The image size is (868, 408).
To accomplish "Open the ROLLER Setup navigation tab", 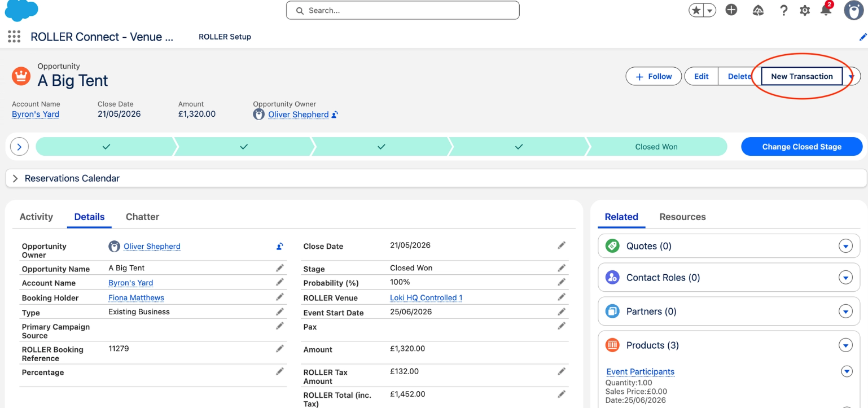I will [225, 37].
